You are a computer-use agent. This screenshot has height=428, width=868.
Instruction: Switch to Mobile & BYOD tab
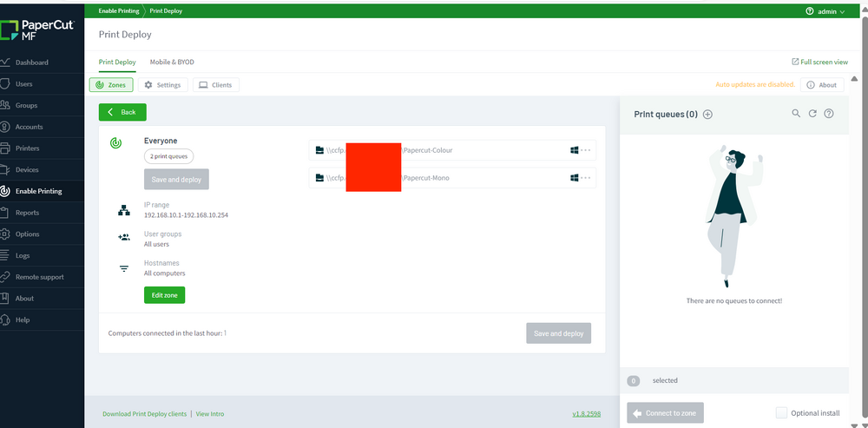point(172,62)
